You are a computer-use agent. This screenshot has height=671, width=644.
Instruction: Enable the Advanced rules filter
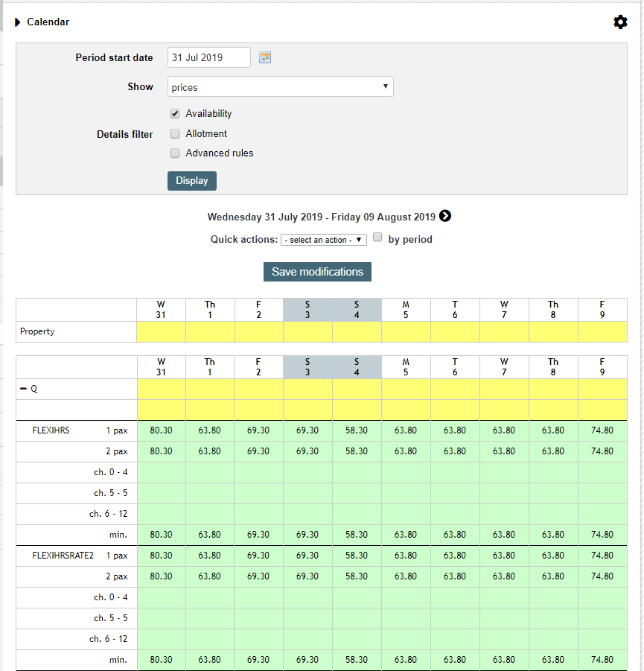click(x=174, y=153)
